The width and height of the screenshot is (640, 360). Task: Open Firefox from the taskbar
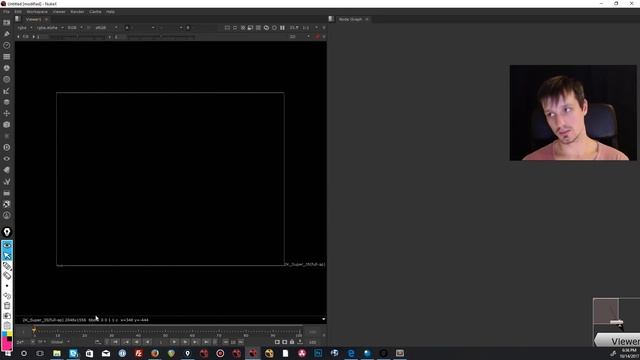point(155,353)
